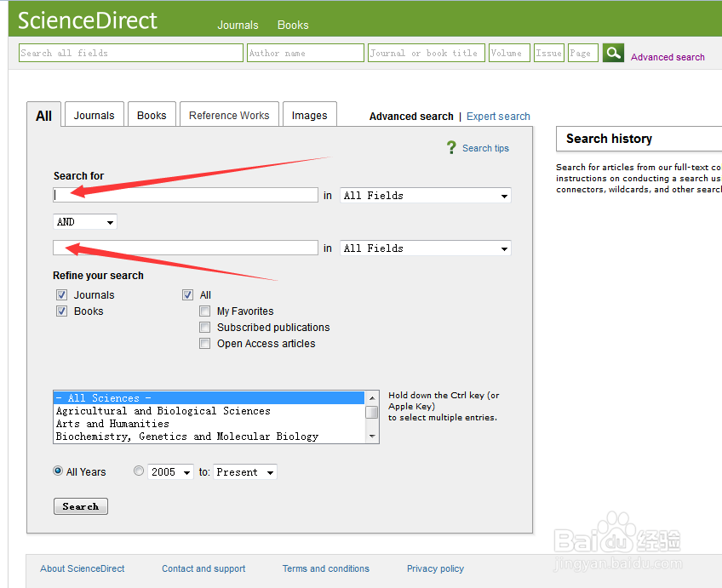Click the subject list scrollbar thumb
Image resolution: width=722 pixels, height=588 pixels.
(x=372, y=412)
